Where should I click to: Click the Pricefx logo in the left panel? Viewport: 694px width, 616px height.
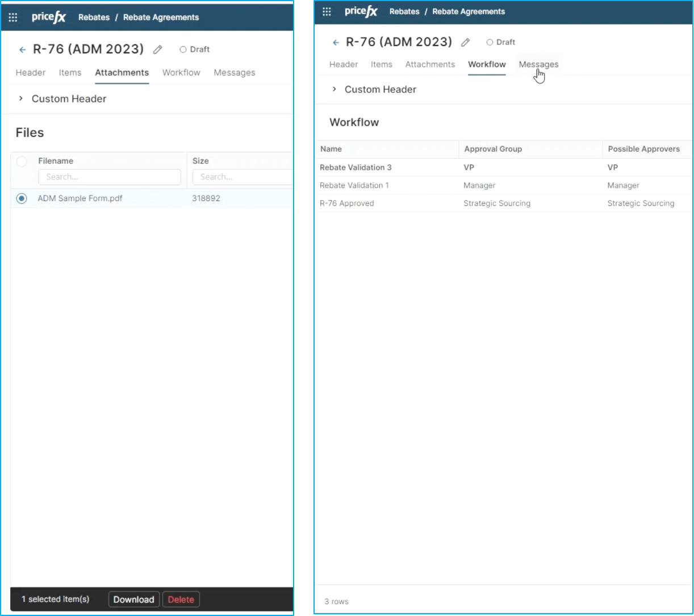coord(49,17)
